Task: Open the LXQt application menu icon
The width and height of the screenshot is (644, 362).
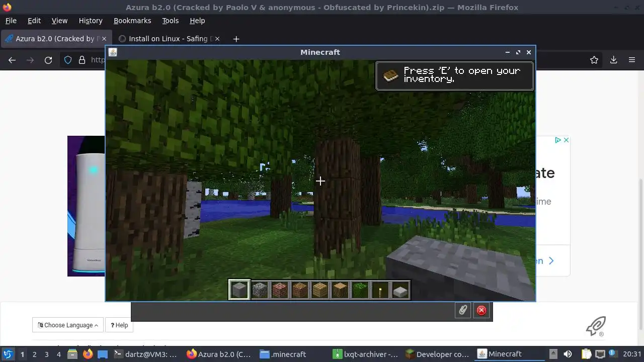Action: pos(8,354)
